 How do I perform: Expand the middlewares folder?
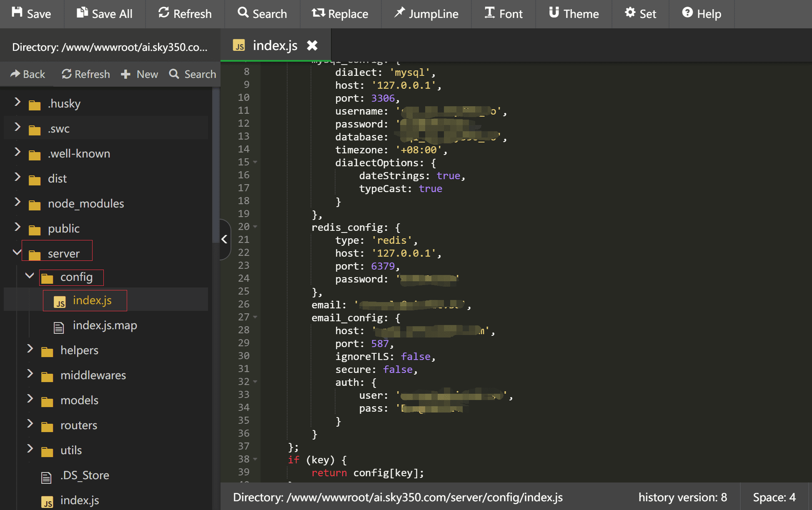click(30, 374)
